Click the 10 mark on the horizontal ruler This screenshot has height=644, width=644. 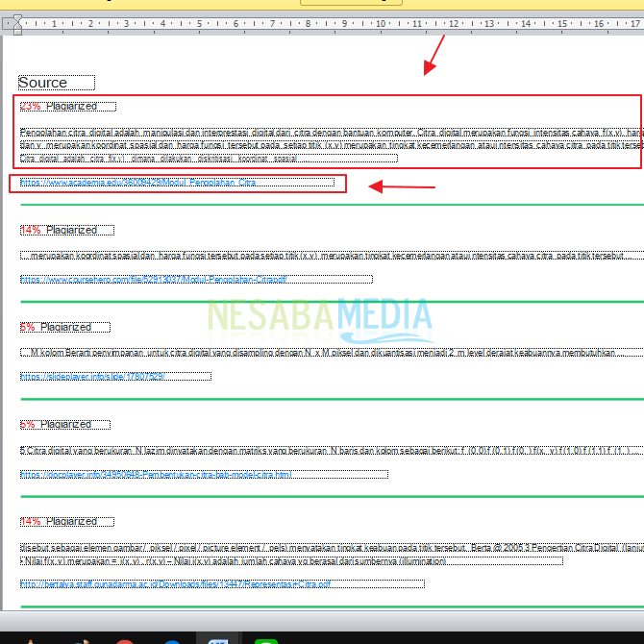pyautogui.click(x=382, y=22)
